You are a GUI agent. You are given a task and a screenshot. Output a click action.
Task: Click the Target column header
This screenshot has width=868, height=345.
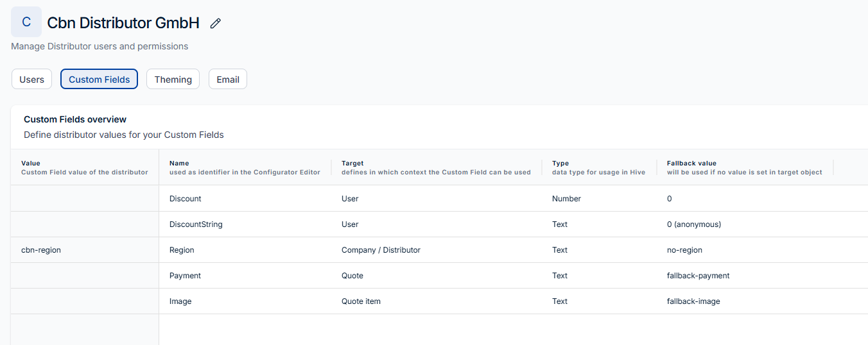(x=352, y=164)
